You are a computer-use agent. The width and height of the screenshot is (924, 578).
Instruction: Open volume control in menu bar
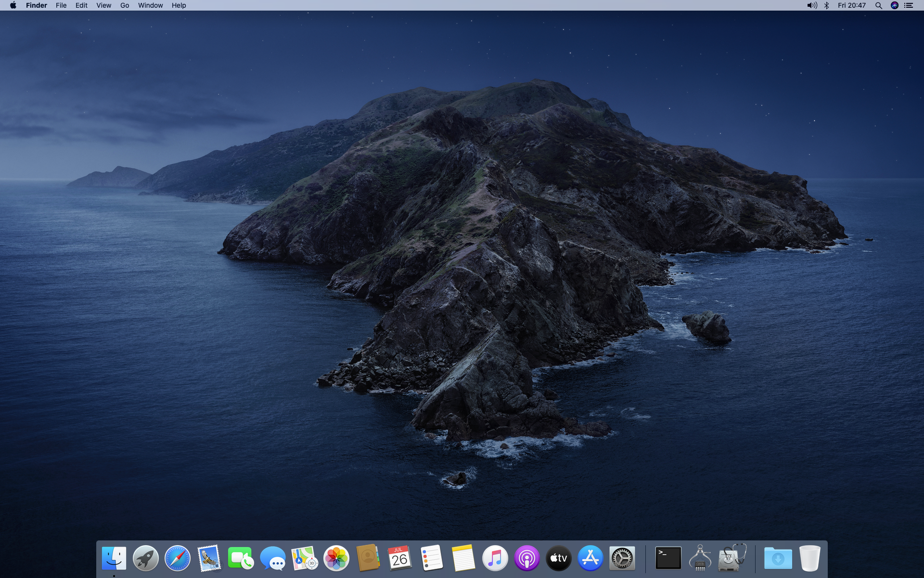812,5
